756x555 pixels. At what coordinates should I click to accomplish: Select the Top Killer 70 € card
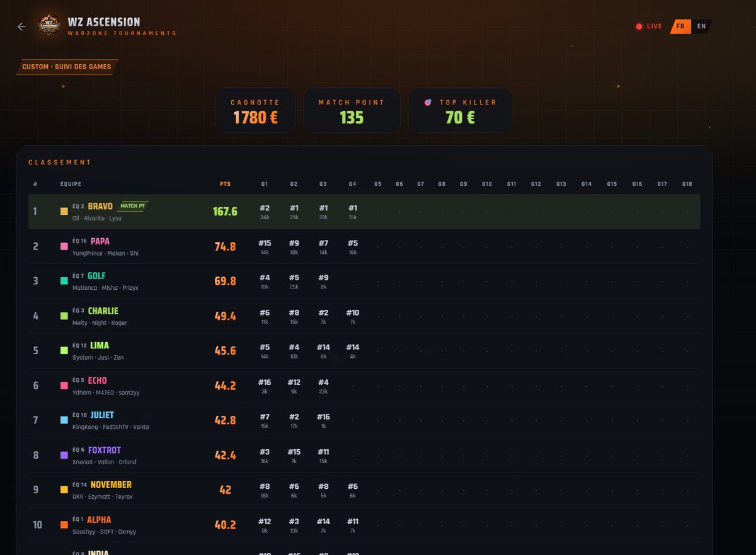pyautogui.click(x=461, y=110)
